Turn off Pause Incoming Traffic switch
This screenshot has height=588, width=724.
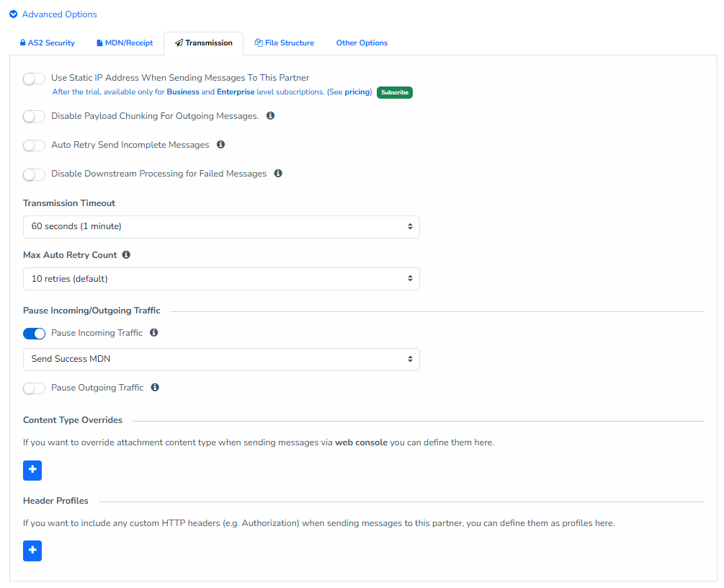coord(34,334)
